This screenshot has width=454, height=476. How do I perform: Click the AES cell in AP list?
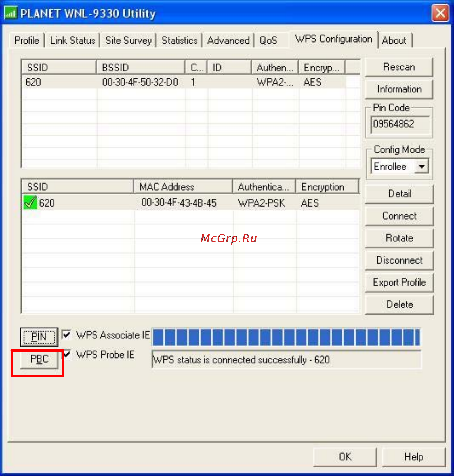tap(312, 82)
